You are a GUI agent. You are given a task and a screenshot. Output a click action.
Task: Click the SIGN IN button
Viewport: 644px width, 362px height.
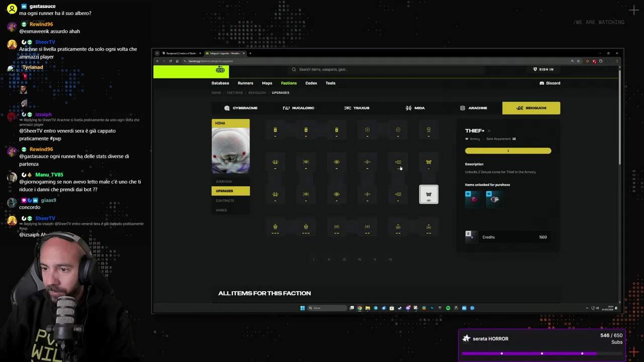tap(543, 69)
